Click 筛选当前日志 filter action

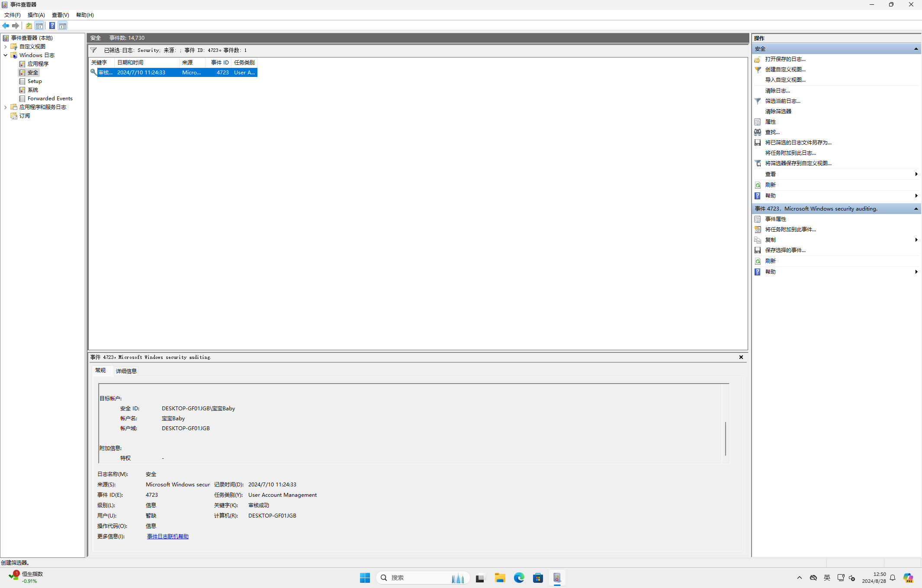783,101
